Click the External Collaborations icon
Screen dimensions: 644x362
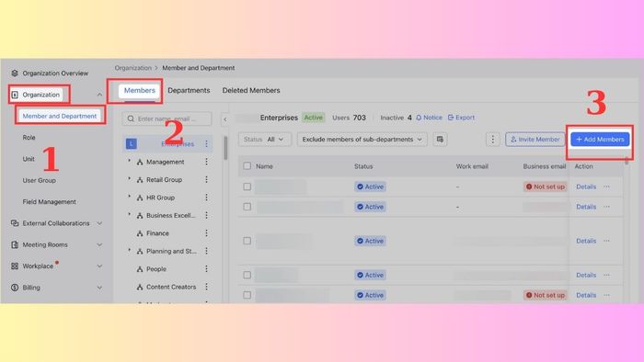15,223
